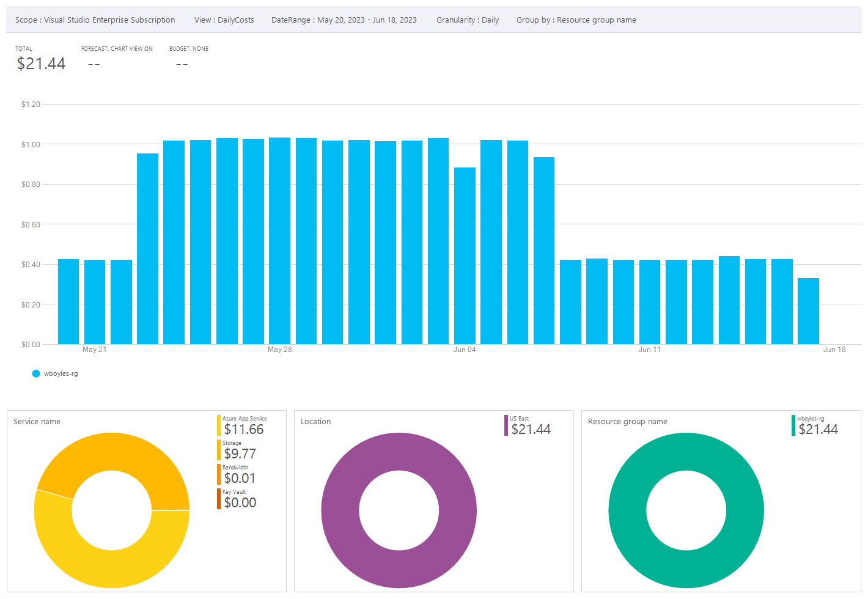Click the $21.44 total cost value
The height and width of the screenshot is (599, 868).
(41, 64)
